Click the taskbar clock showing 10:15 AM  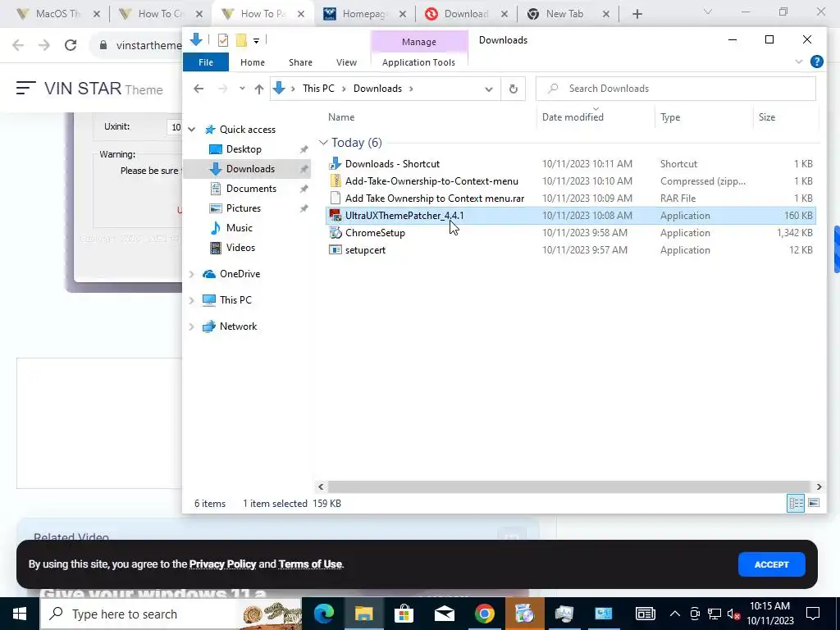pyautogui.click(x=769, y=614)
